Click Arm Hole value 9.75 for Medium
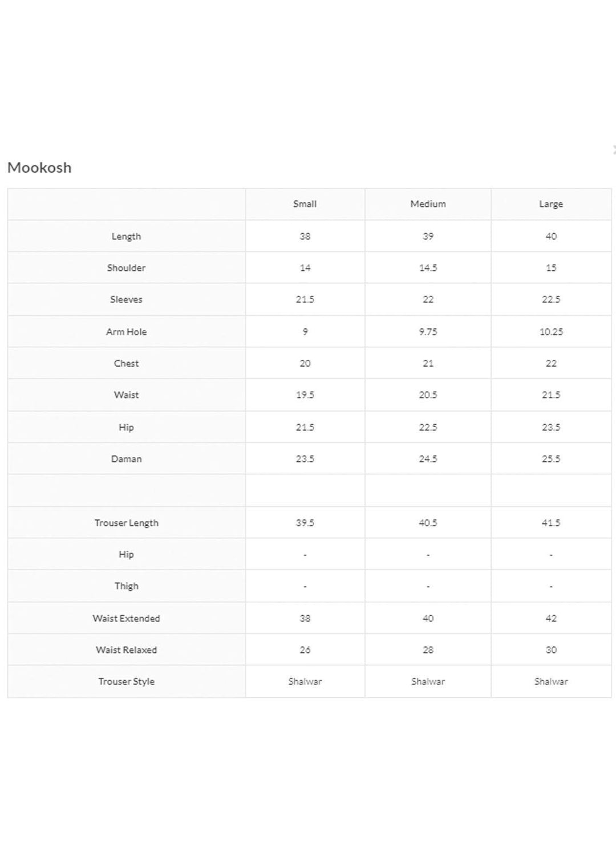Screen dimensions: 616x857 click(x=428, y=332)
